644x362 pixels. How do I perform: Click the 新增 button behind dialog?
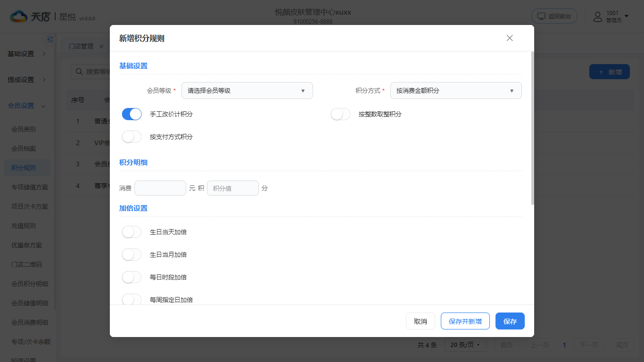tap(610, 72)
